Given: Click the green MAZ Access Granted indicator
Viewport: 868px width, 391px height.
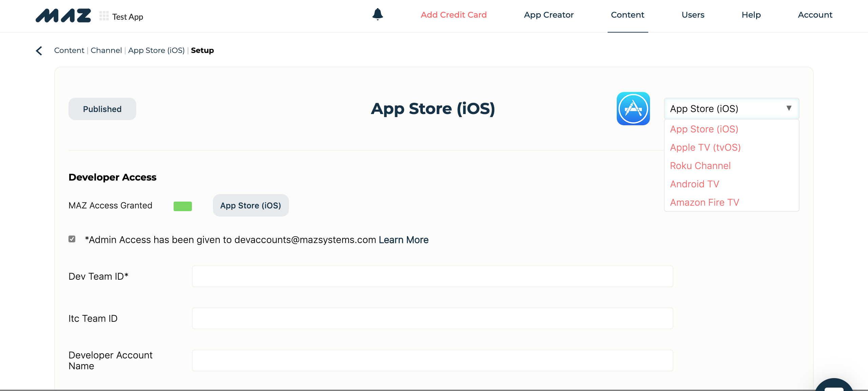Looking at the screenshot, I should (183, 206).
